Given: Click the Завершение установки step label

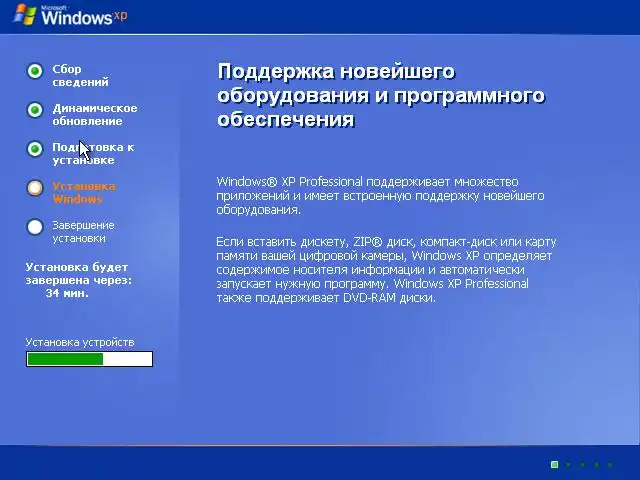Looking at the screenshot, I should [83, 231].
